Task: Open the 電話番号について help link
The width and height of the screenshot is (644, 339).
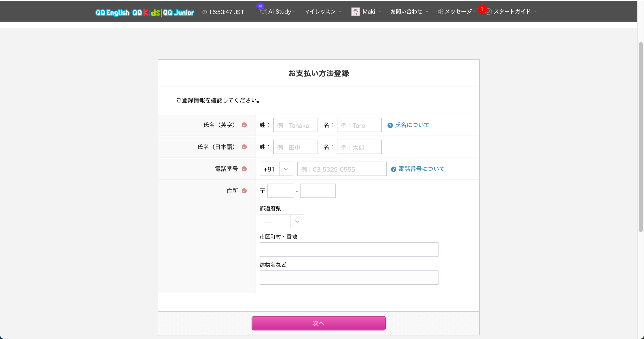Action: [x=421, y=169]
